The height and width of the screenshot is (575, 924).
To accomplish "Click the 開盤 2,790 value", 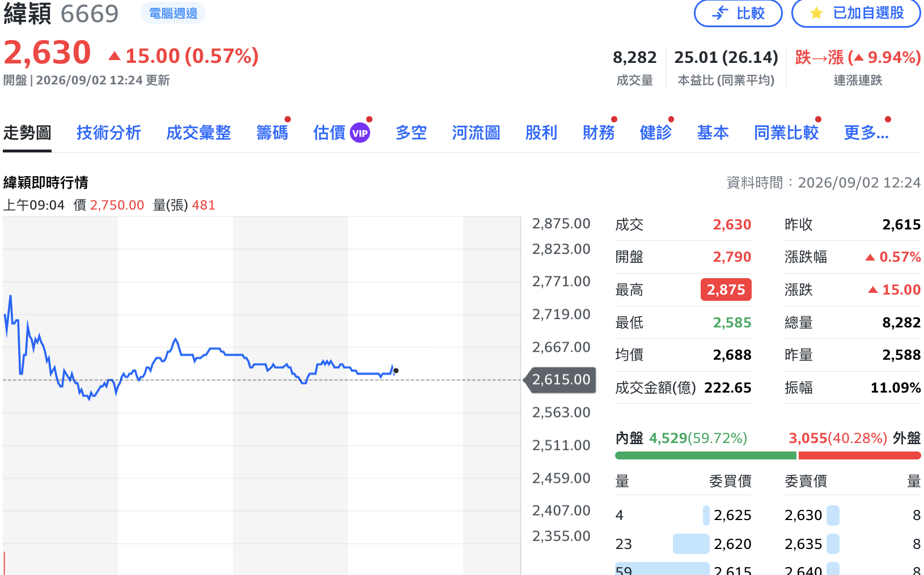I will [732, 257].
